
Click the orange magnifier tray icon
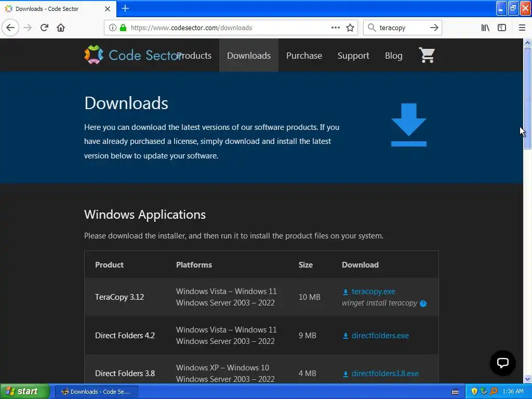[x=494, y=391]
